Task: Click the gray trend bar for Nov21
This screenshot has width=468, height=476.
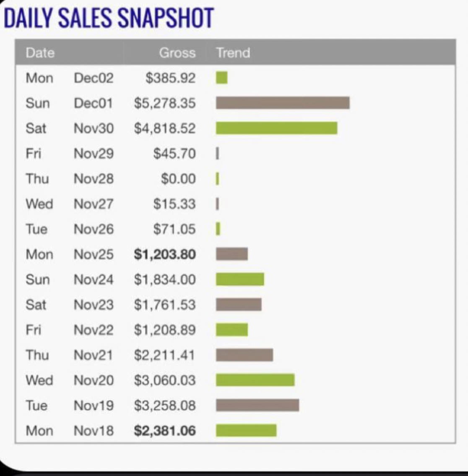Action: pos(244,355)
